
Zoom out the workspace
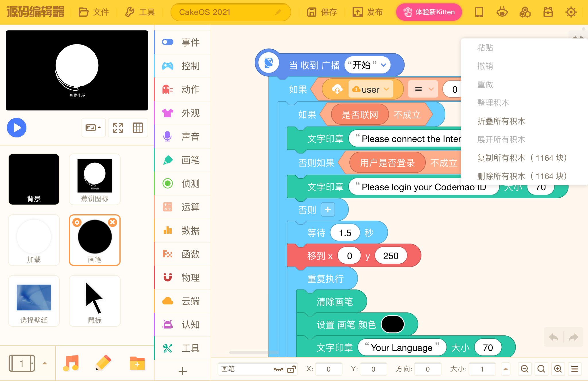[x=525, y=369]
